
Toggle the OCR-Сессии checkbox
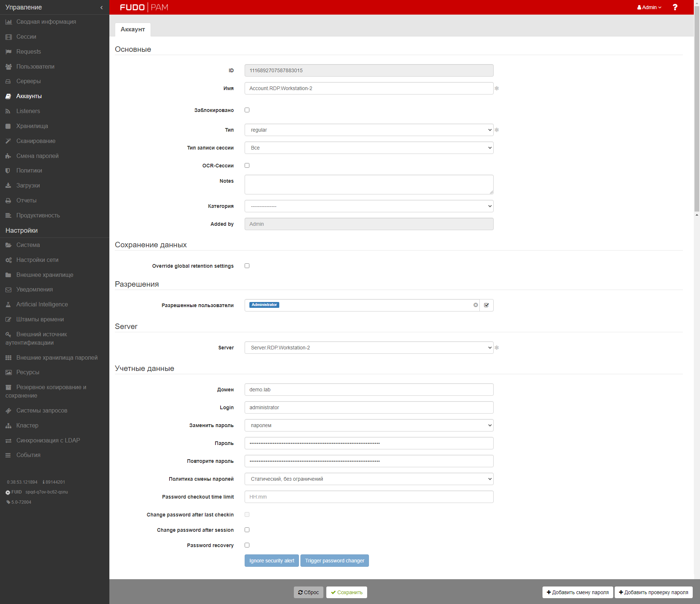point(247,165)
